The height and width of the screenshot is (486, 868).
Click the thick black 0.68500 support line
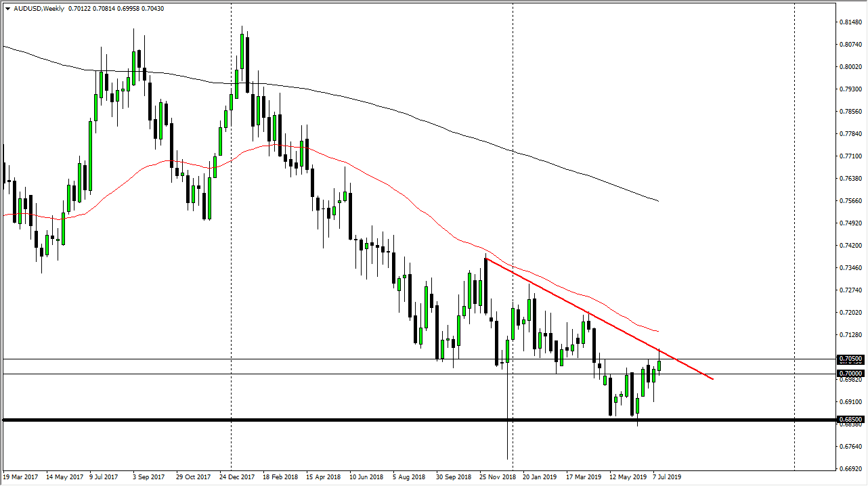(x=339, y=420)
